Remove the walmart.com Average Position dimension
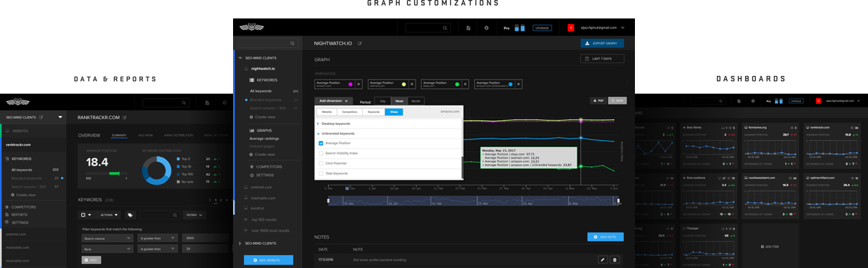 (412, 84)
